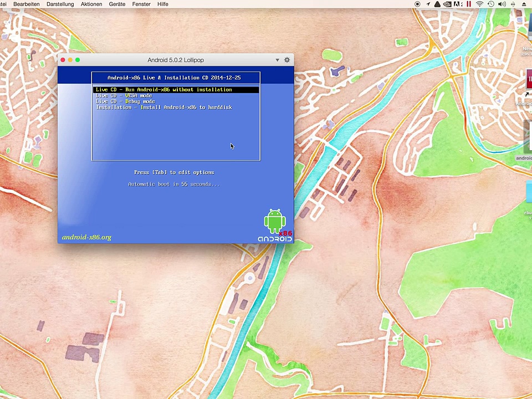Open the Darstellung menu
This screenshot has height=399, width=532.
click(60, 4)
